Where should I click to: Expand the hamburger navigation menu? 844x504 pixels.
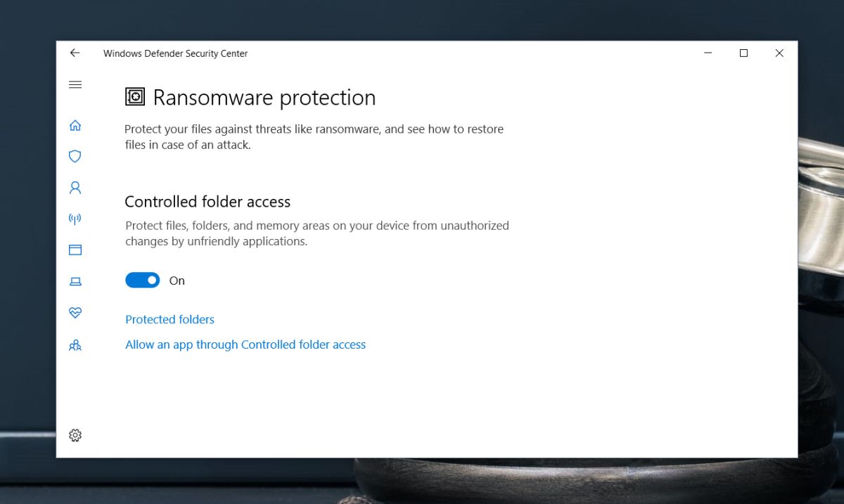75,84
